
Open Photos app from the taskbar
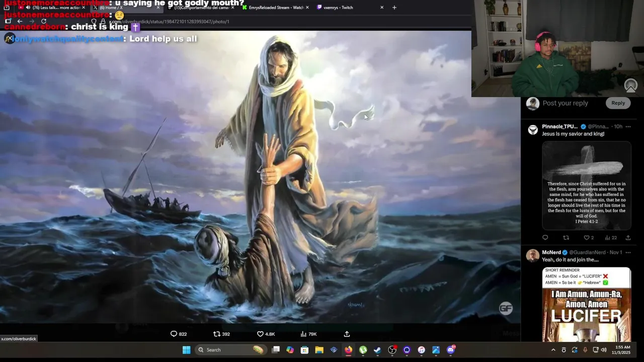click(436, 350)
